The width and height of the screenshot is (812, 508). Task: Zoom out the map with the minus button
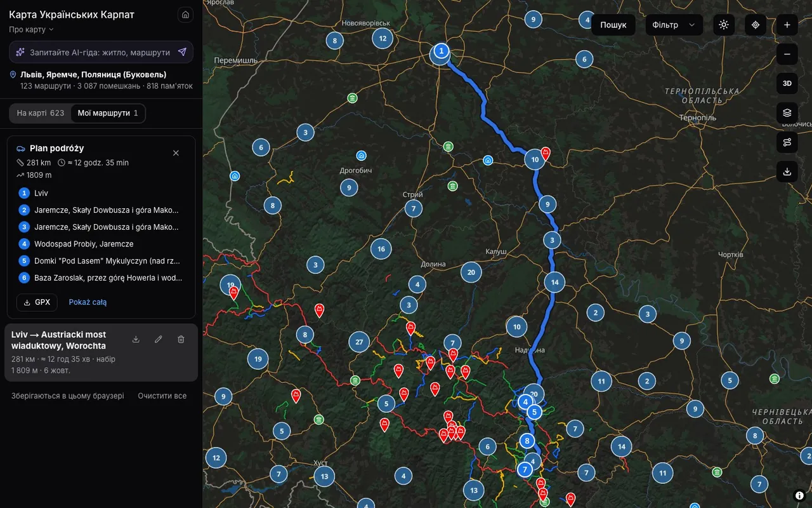pos(787,54)
